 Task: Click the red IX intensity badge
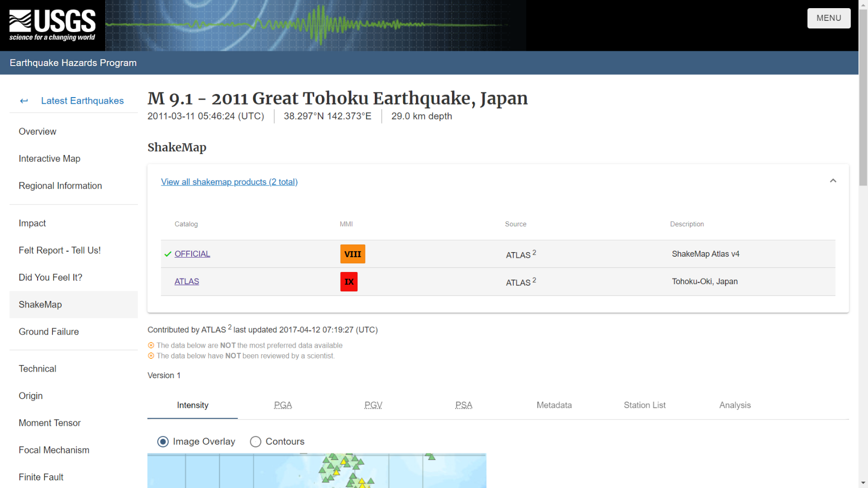(x=349, y=282)
